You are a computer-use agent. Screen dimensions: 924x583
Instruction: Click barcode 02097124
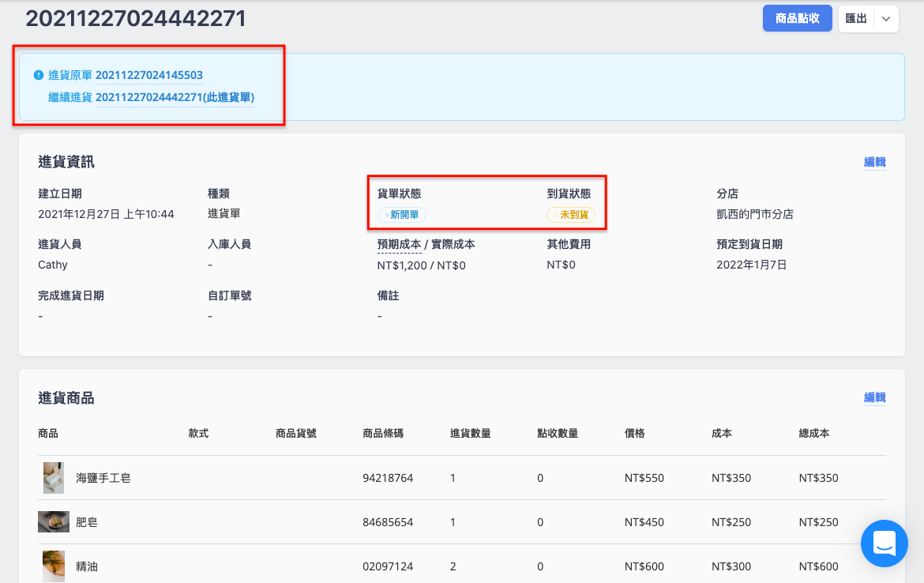tap(388, 566)
